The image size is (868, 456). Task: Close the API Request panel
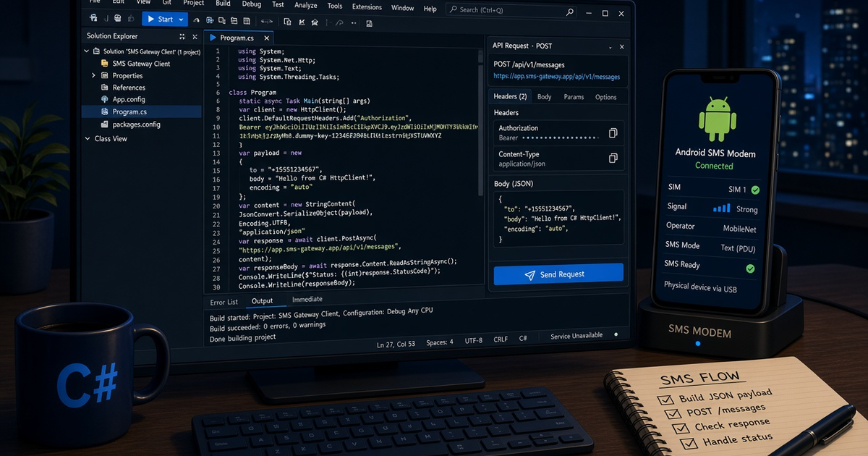click(622, 46)
